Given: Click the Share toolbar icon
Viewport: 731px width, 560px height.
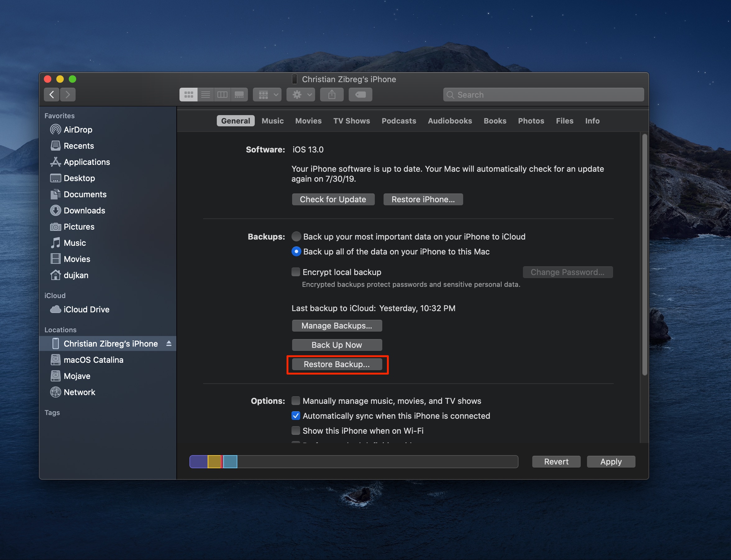Looking at the screenshot, I should point(332,95).
